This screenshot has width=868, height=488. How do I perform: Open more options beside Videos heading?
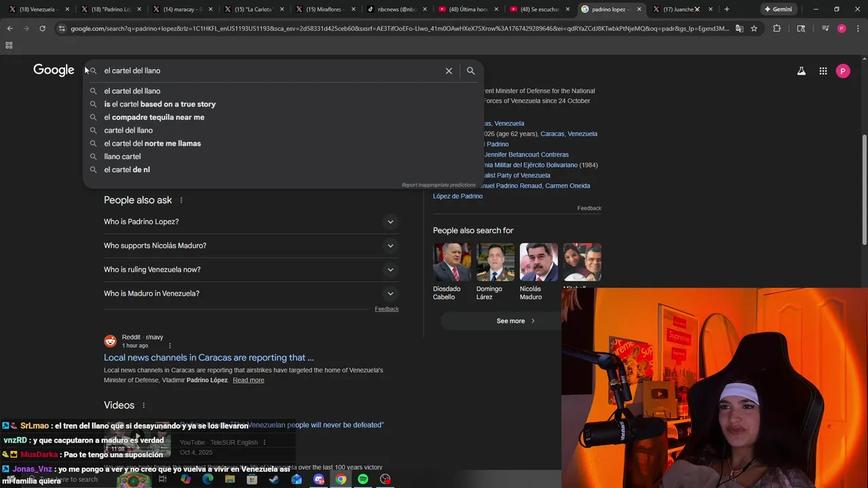pyautogui.click(x=143, y=405)
